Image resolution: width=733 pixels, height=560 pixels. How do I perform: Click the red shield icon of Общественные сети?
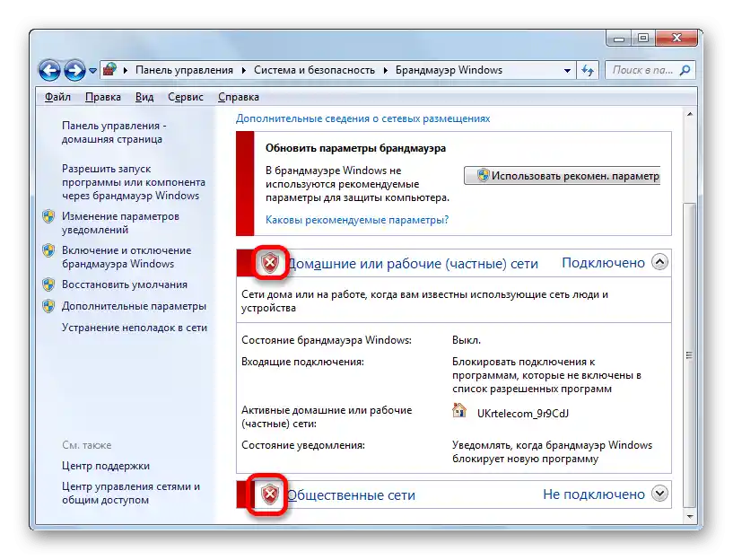coord(270,494)
